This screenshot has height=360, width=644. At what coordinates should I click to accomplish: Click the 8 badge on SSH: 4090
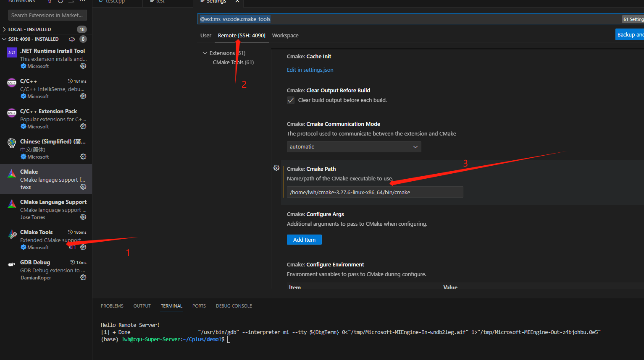coord(83,39)
